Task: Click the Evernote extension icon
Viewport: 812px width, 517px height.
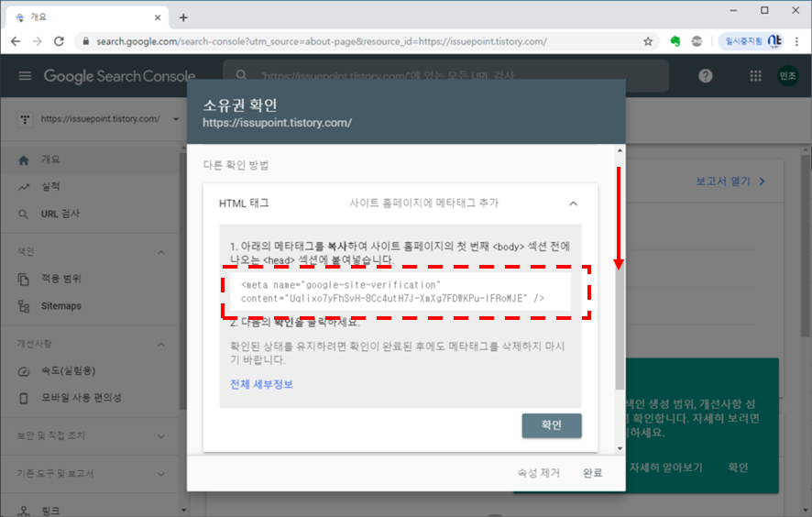Action: pyautogui.click(x=675, y=41)
